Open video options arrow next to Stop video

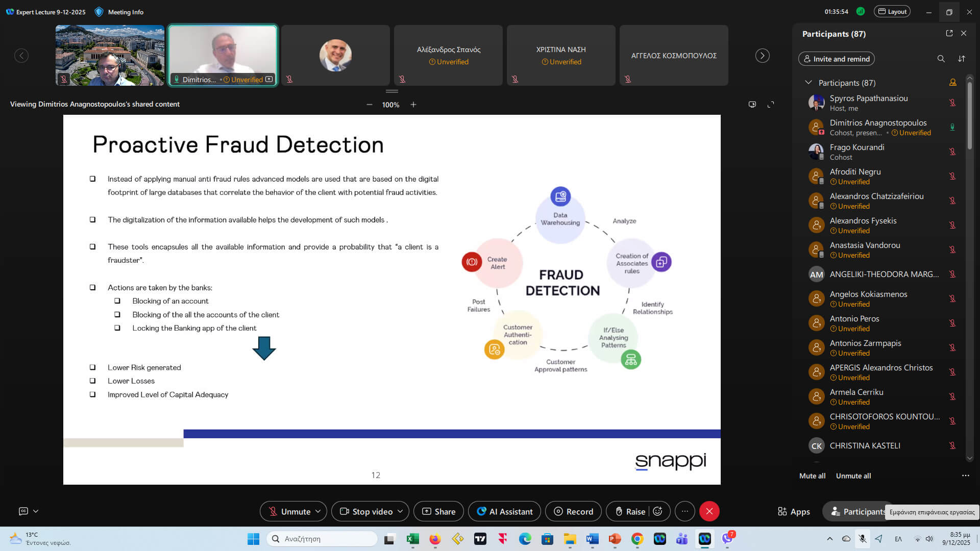pyautogui.click(x=400, y=511)
